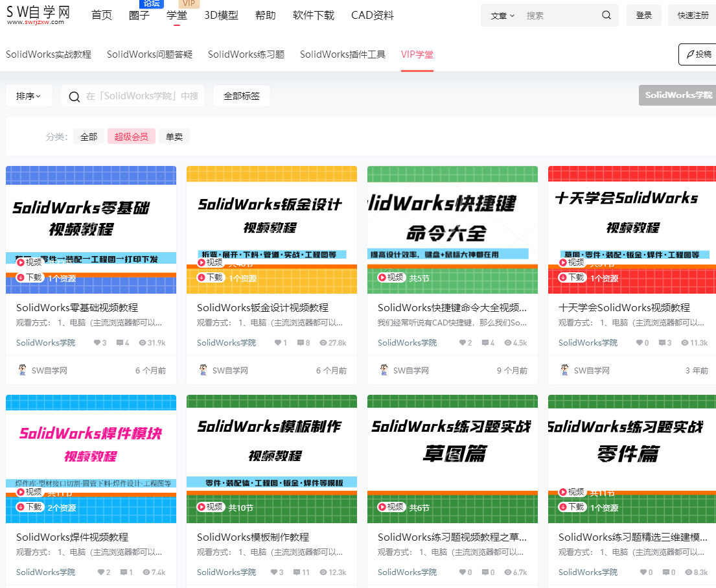Go to 首页 in top navigation
Viewport: 716px width, 588px height.
click(x=101, y=15)
